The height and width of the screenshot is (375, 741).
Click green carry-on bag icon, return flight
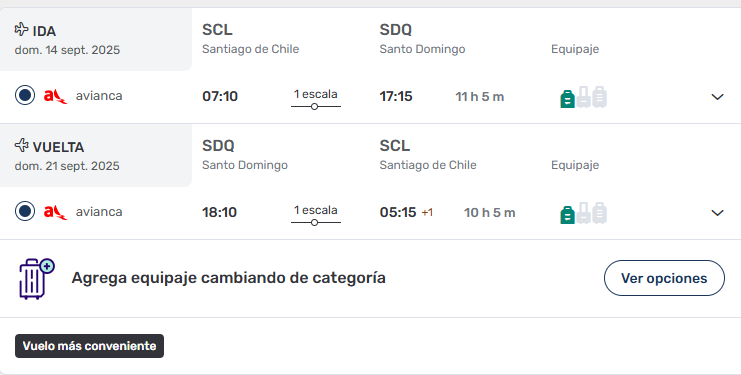(568, 215)
